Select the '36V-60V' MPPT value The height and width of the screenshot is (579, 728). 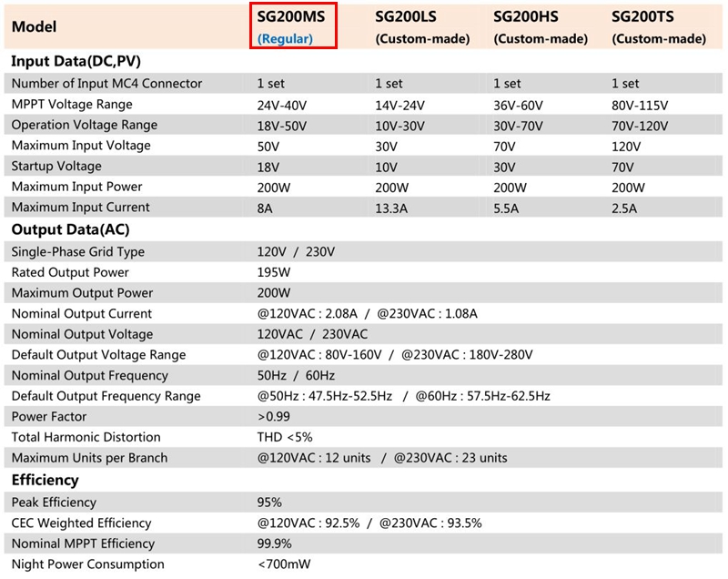pyautogui.click(x=518, y=106)
